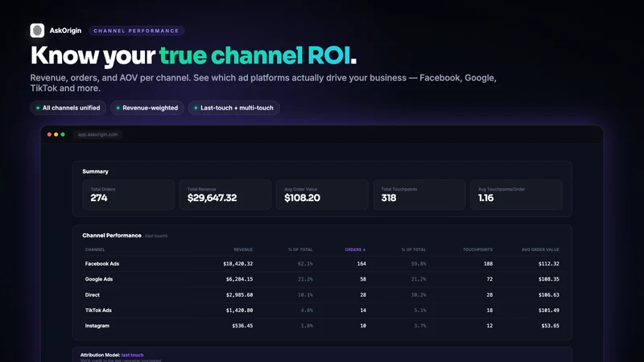Click the red window close dot
Viewport: 644px width, 362px height.
pyautogui.click(x=49, y=134)
